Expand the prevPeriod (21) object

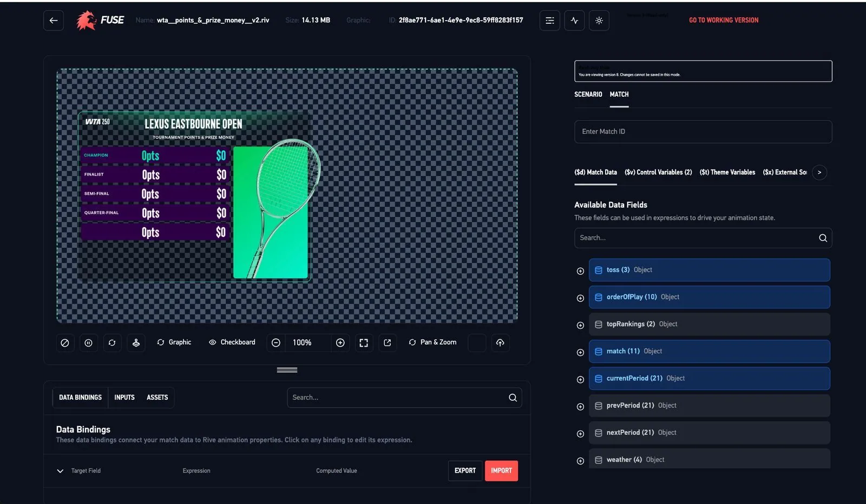(x=580, y=407)
